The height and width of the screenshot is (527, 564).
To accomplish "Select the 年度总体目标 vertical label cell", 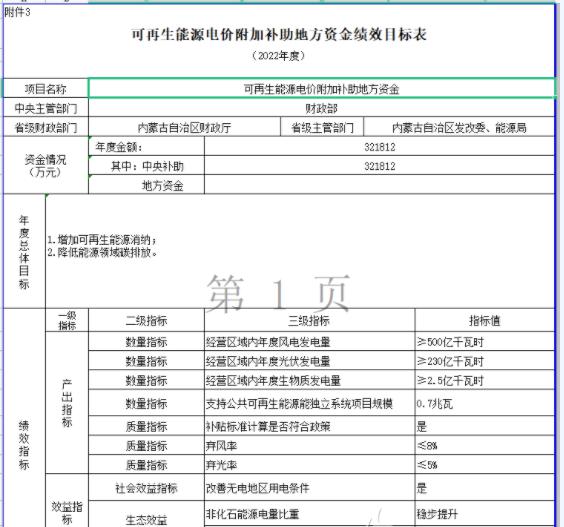I will click(24, 251).
